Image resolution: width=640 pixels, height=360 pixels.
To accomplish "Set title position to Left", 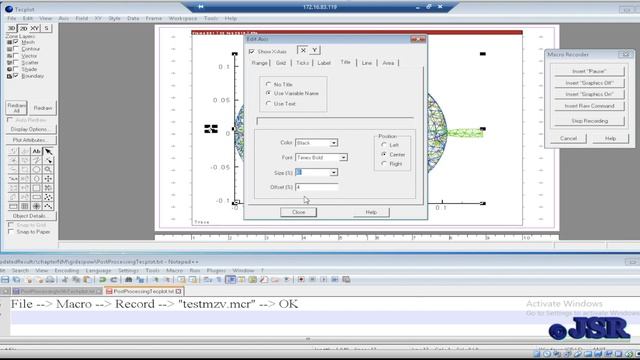I will pos(384,145).
